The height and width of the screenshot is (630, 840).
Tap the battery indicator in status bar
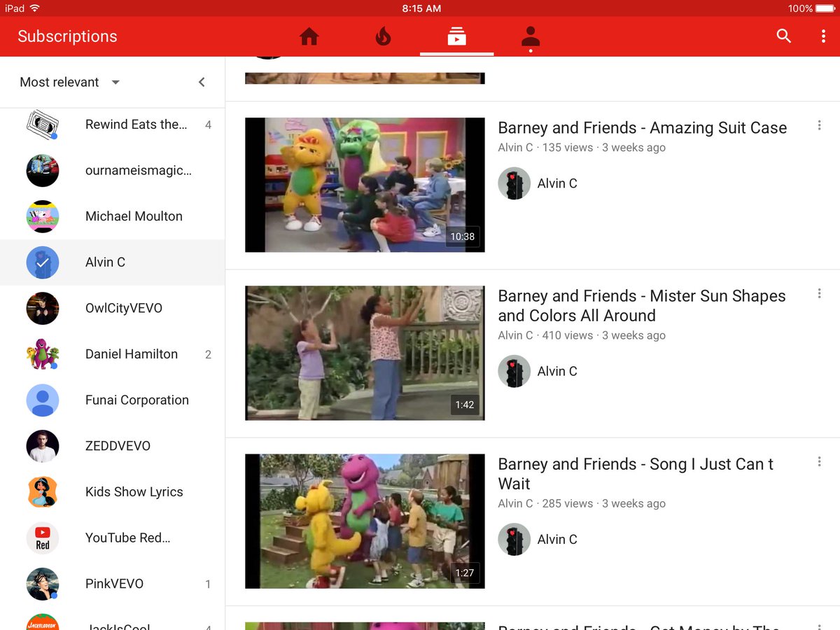point(826,8)
